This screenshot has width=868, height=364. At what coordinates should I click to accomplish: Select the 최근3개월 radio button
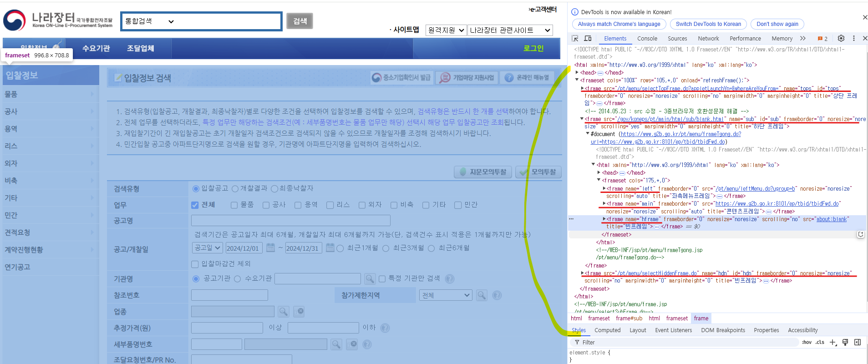pyautogui.click(x=386, y=248)
